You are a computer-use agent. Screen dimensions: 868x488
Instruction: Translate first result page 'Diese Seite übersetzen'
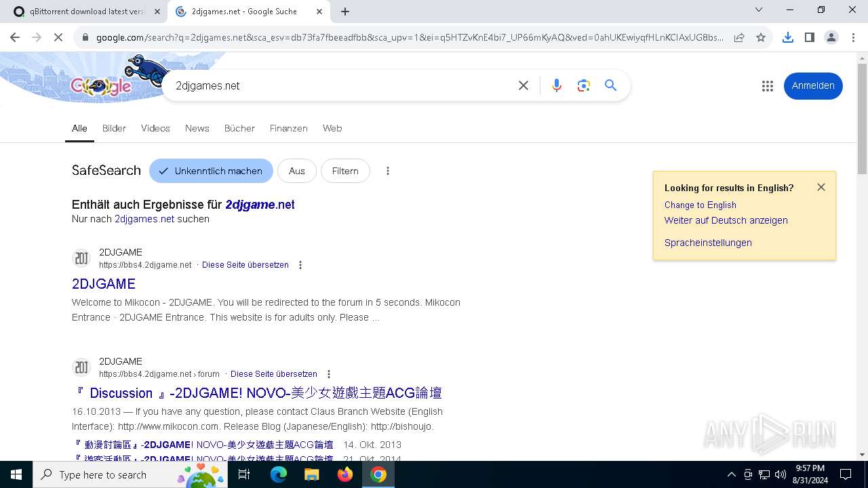(245, 265)
